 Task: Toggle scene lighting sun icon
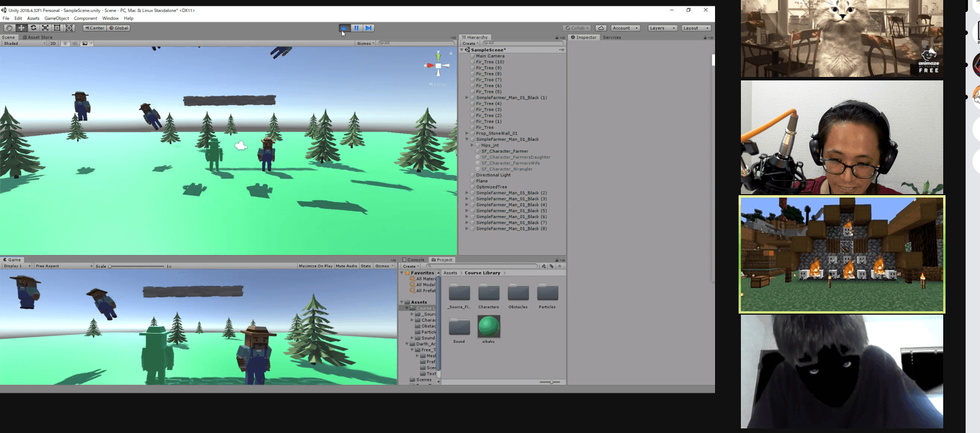65,44
